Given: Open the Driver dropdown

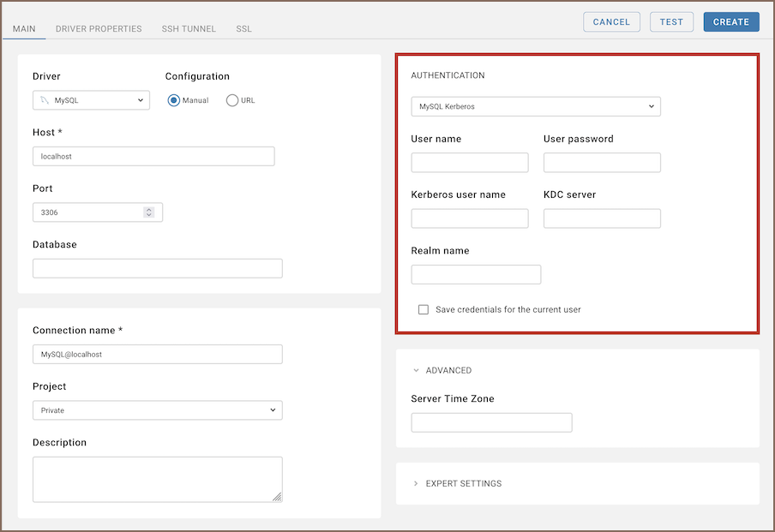Looking at the screenshot, I should pos(91,100).
